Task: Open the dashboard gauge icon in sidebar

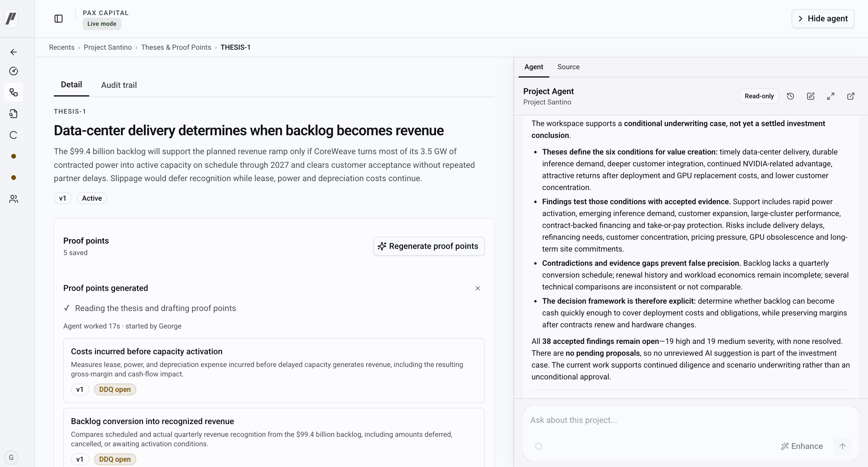Action: pyautogui.click(x=14, y=71)
